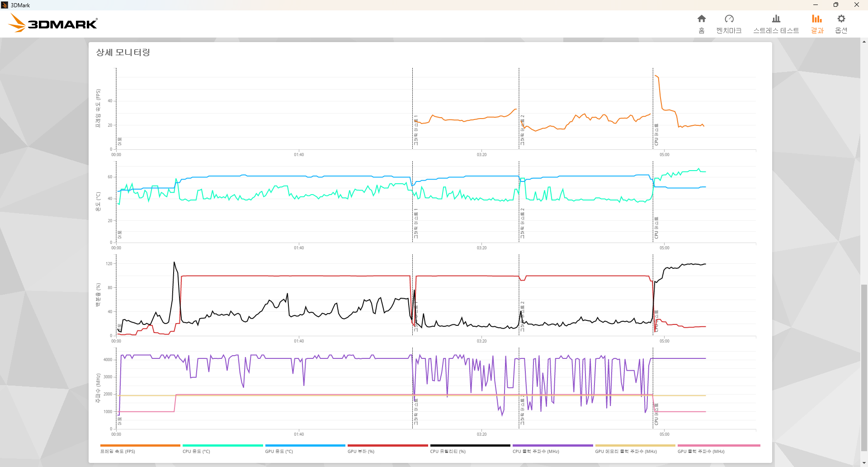Click the 옵션 tab label
The height and width of the screenshot is (467, 868).
pyautogui.click(x=841, y=30)
